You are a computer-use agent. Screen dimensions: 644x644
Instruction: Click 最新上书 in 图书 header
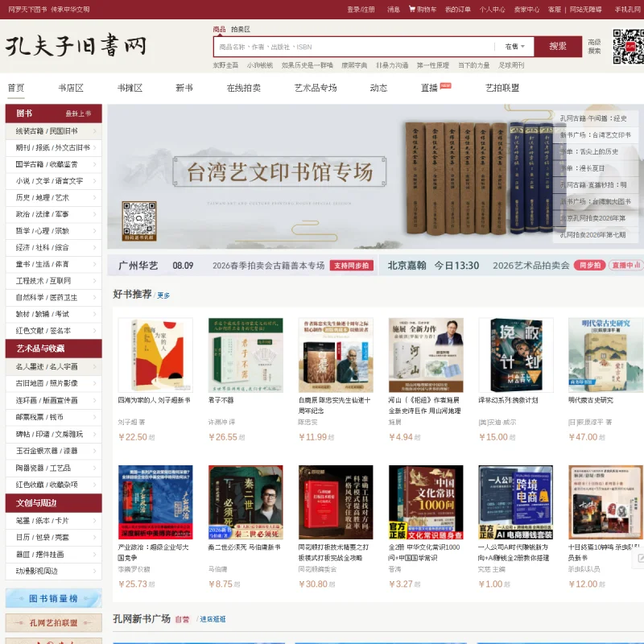pyautogui.click(x=78, y=114)
